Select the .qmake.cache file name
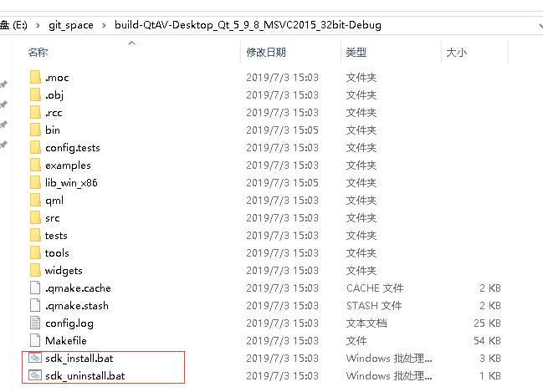 tap(78, 288)
